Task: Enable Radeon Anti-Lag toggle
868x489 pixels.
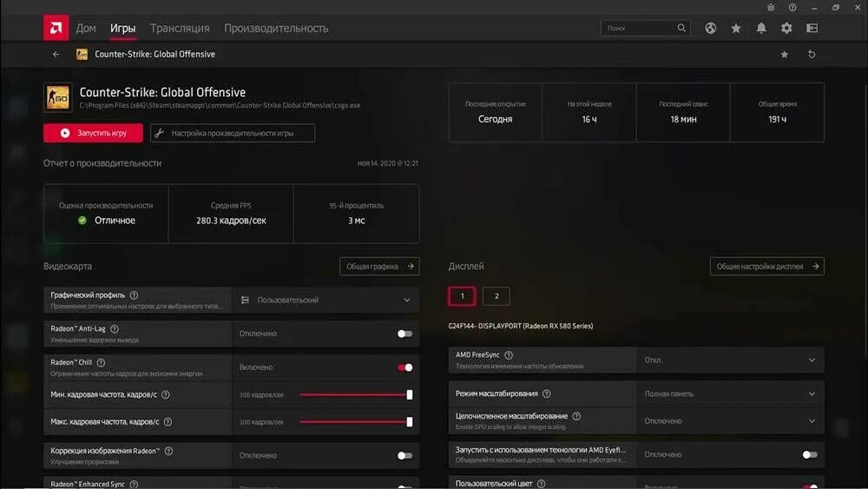Action: coord(404,334)
